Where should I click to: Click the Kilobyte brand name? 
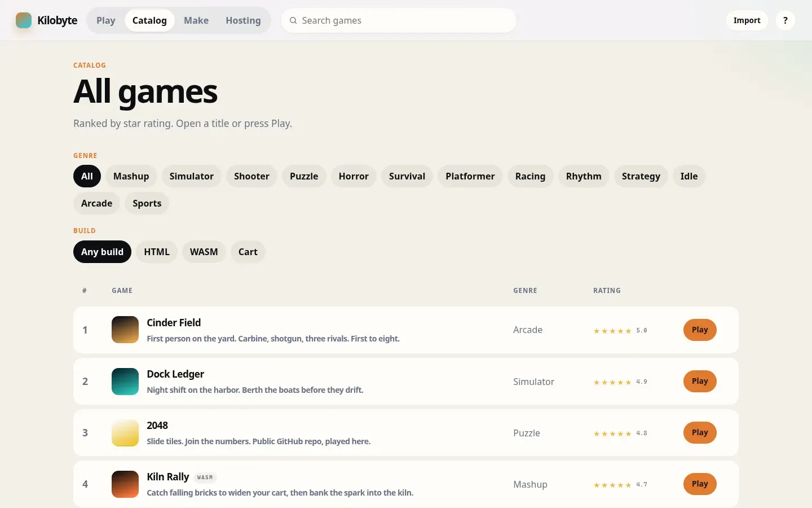[58, 20]
